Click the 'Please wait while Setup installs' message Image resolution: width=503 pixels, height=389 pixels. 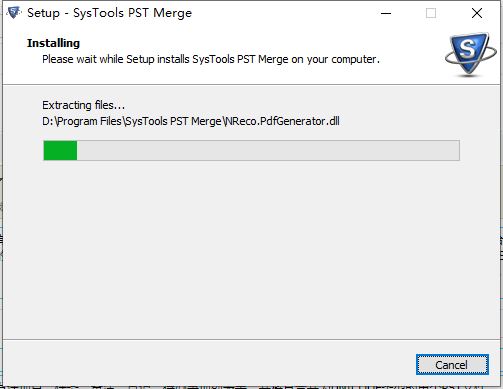[x=211, y=59]
